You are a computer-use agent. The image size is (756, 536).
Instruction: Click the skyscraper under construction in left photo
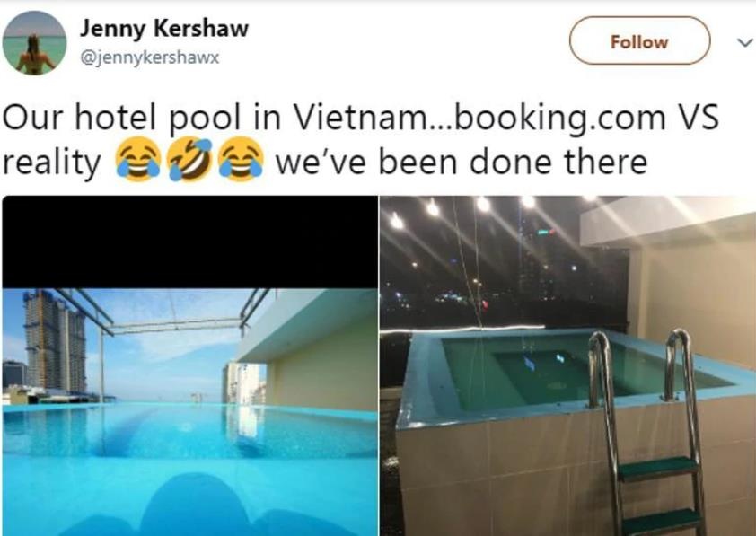(x=55, y=340)
